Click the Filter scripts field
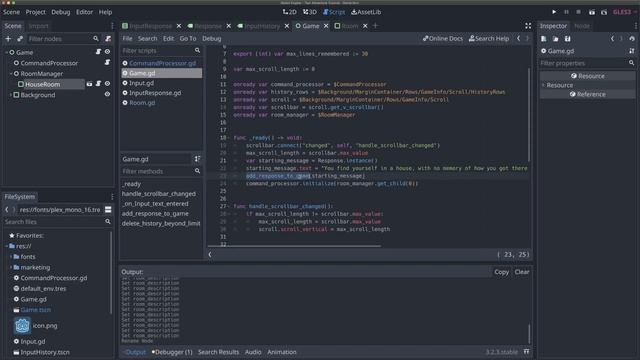 pos(161,51)
